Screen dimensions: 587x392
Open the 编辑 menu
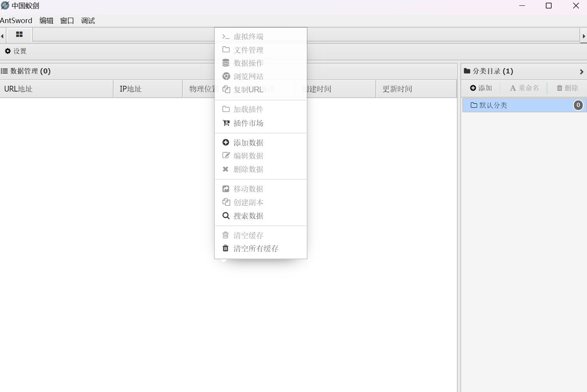click(46, 21)
